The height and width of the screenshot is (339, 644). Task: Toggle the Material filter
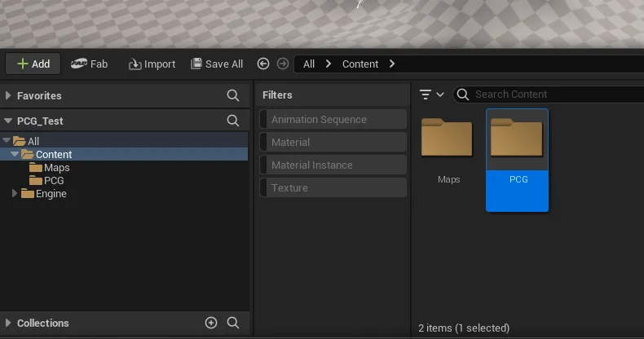coord(333,143)
